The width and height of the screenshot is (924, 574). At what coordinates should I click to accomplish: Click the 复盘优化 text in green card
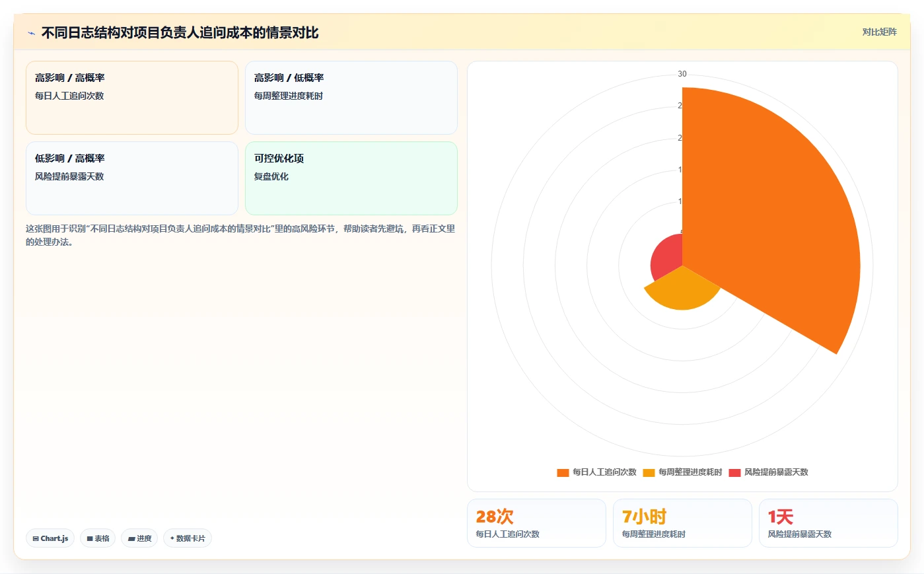pos(271,176)
